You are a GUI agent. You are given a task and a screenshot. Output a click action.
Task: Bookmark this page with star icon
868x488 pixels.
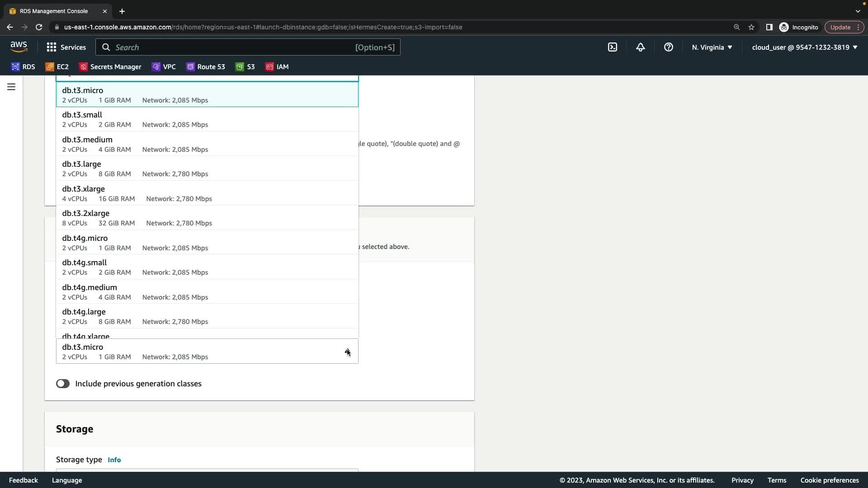click(x=751, y=27)
